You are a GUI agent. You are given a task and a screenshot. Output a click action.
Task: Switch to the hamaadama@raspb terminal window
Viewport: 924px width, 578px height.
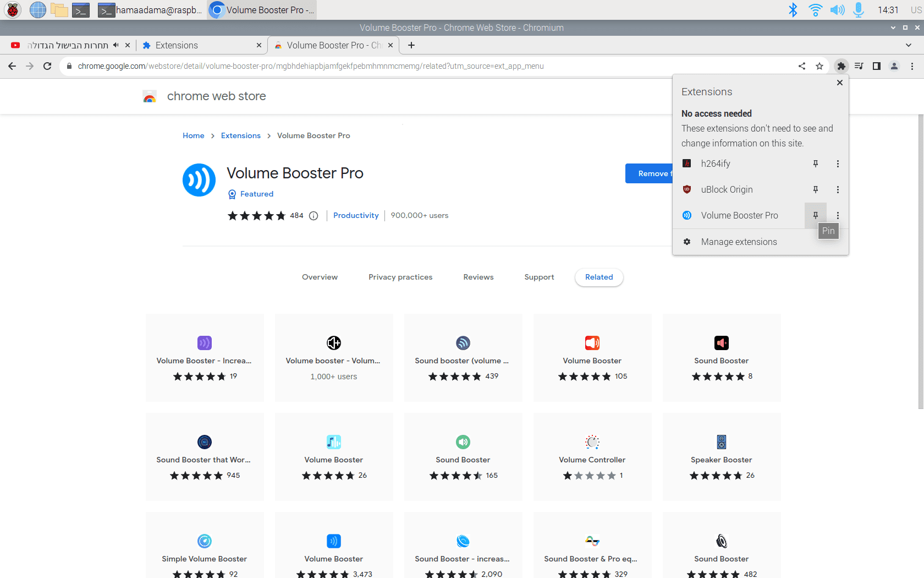click(x=150, y=10)
